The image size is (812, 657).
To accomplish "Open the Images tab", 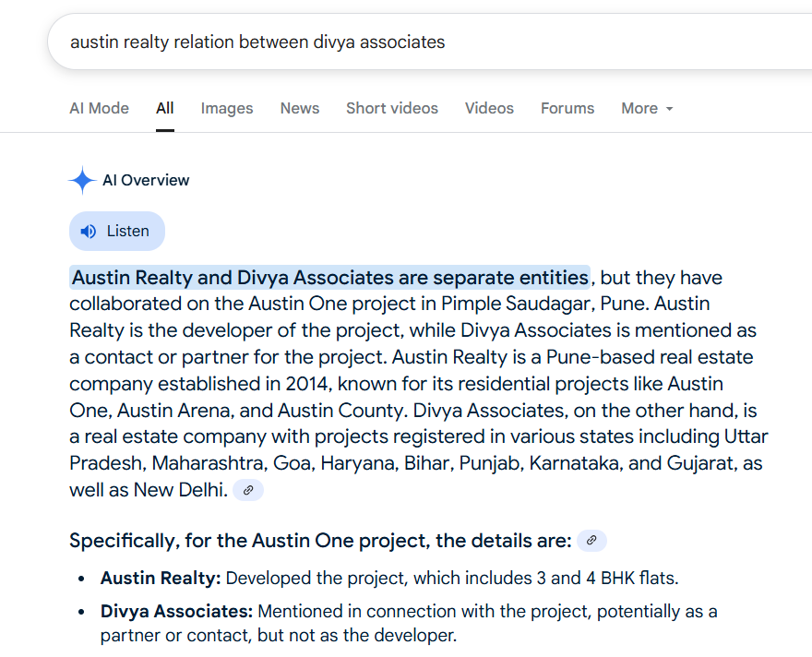I will pos(227,108).
